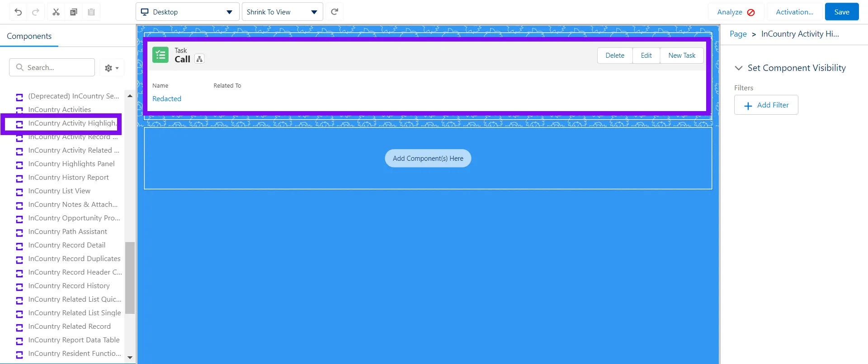Click the component list scroll down arrow
Viewport: 868px width, 364px height.
[x=130, y=357]
